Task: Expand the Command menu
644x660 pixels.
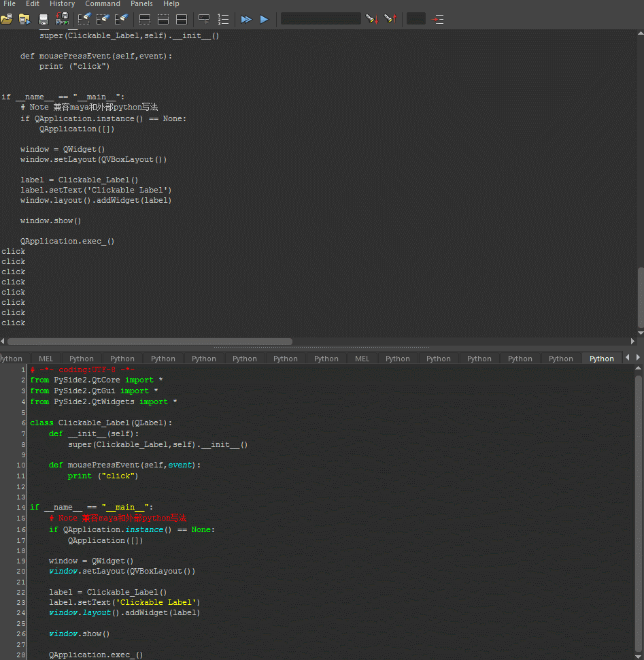Action: click(x=103, y=4)
